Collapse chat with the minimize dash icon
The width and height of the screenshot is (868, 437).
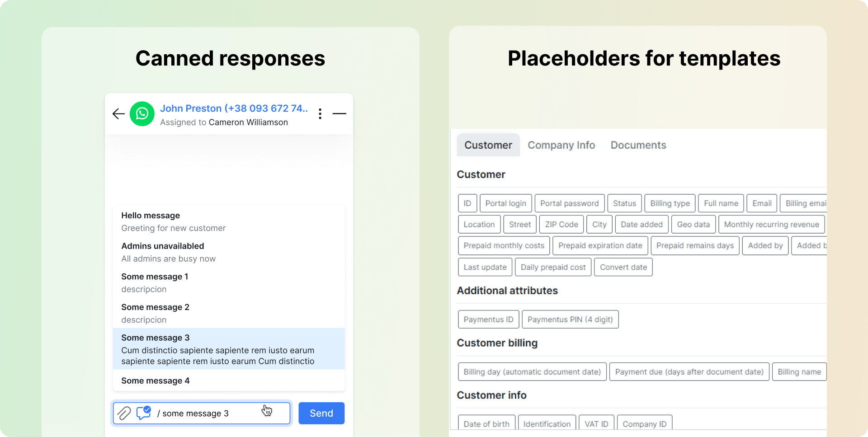[340, 114]
